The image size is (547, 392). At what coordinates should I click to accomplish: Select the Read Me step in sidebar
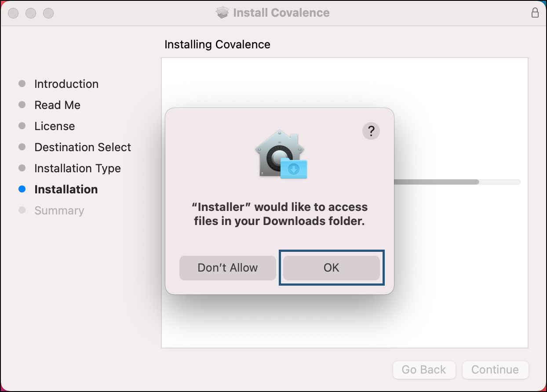[x=57, y=105]
